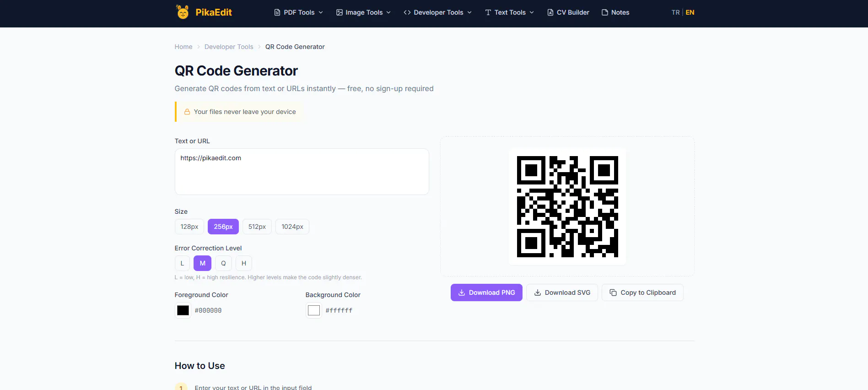868x390 pixels.
Task: Expand the Developer Tools dropdown chevron
Action: (x=469, y=12)
